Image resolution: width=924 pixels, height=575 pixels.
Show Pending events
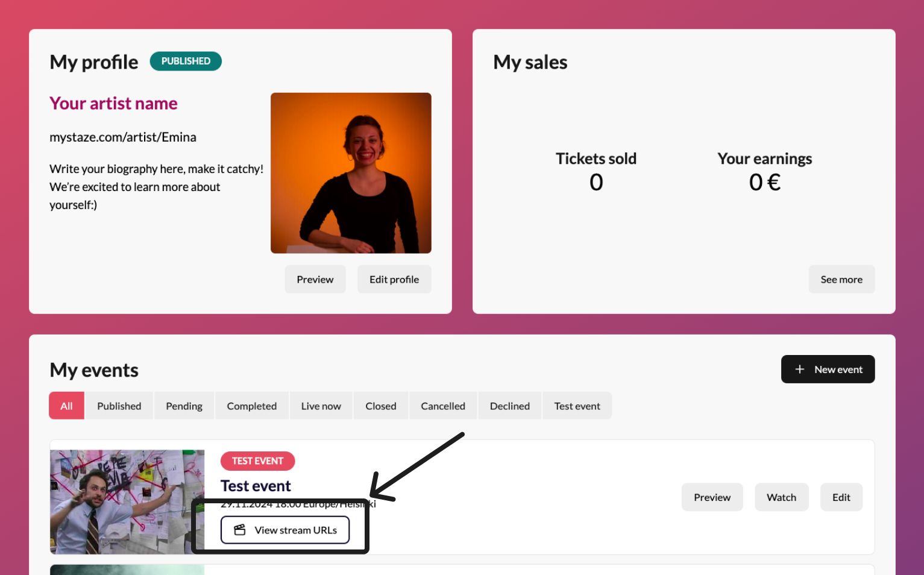(x=184, y=406)
